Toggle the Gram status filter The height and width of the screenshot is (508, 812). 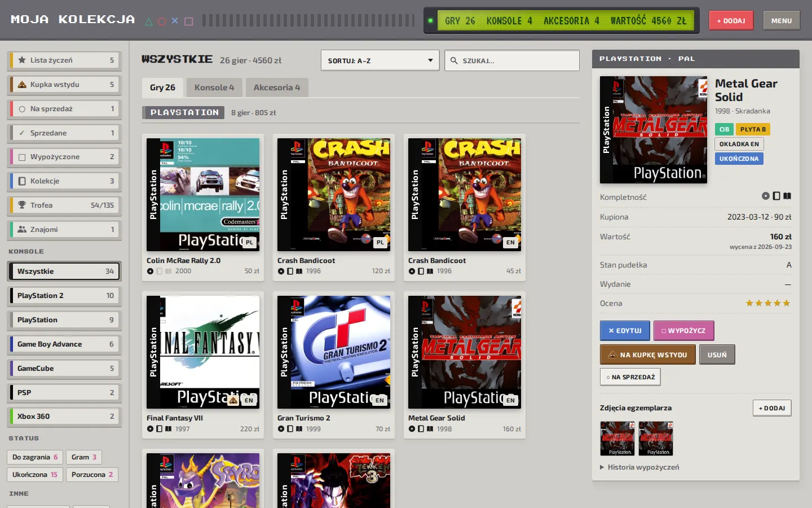(84, 457)
